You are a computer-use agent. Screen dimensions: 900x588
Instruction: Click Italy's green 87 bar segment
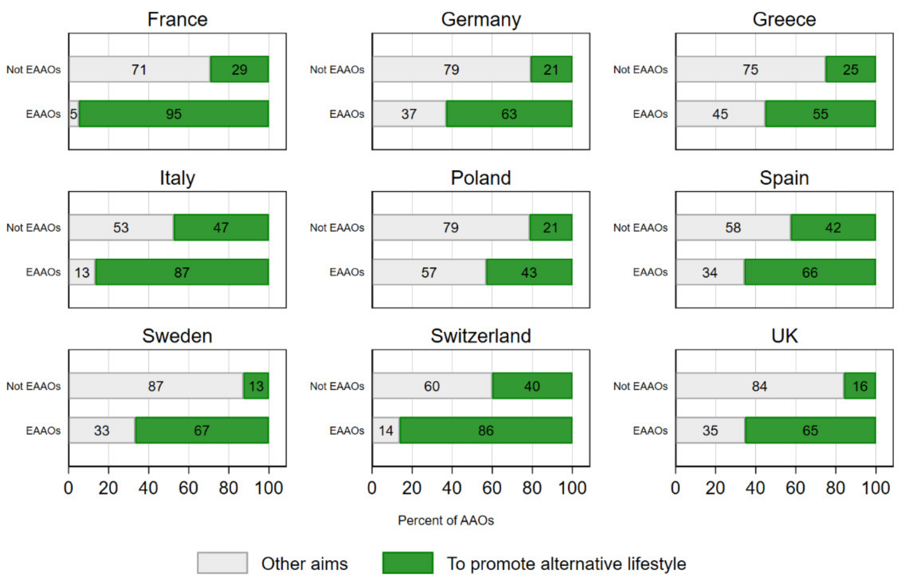pyautogui.click(x=182, y=272)
